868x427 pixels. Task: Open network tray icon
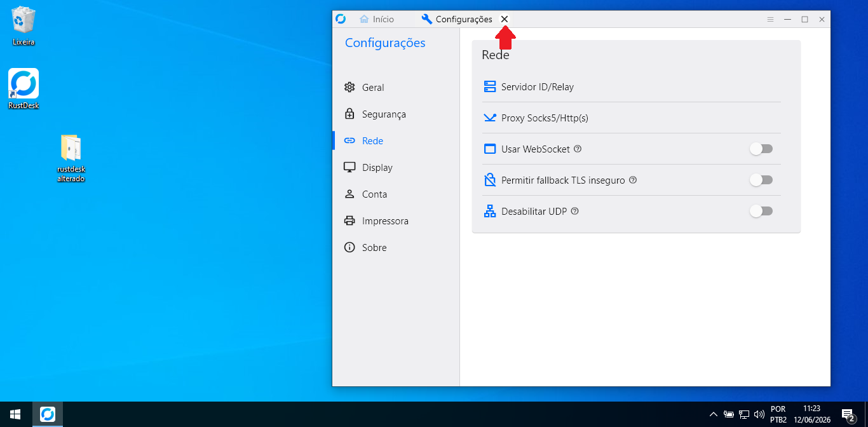tap(744, 414)
